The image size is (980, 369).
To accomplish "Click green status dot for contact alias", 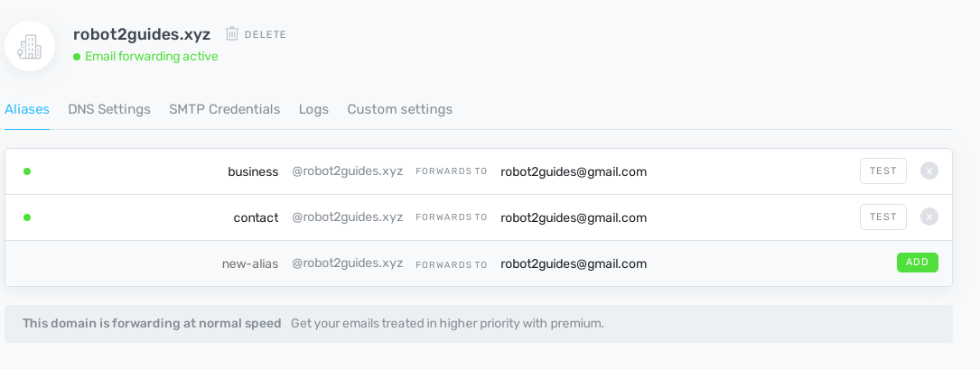I will (27, 217).
